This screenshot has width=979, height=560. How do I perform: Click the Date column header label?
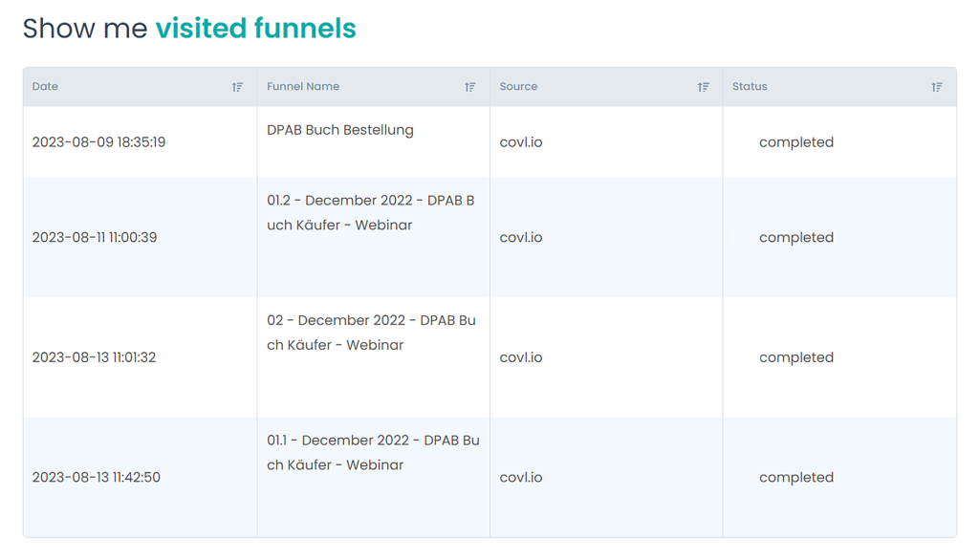tap(45, 87)
